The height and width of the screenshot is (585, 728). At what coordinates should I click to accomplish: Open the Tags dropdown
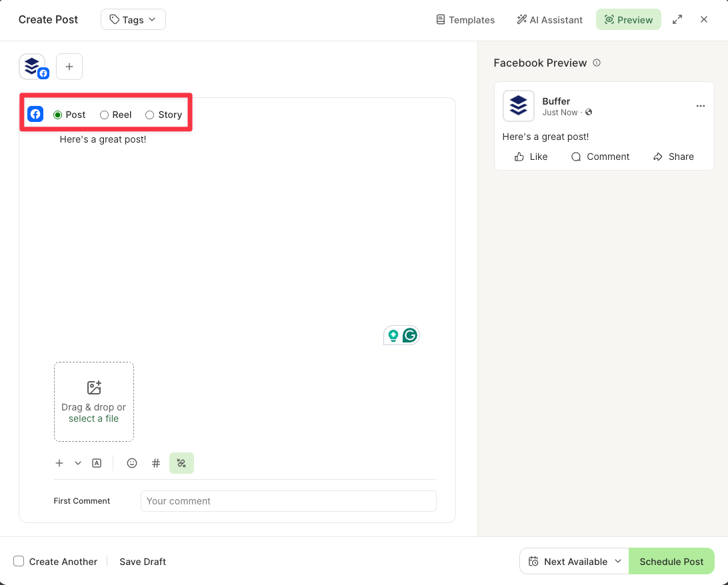133,19
